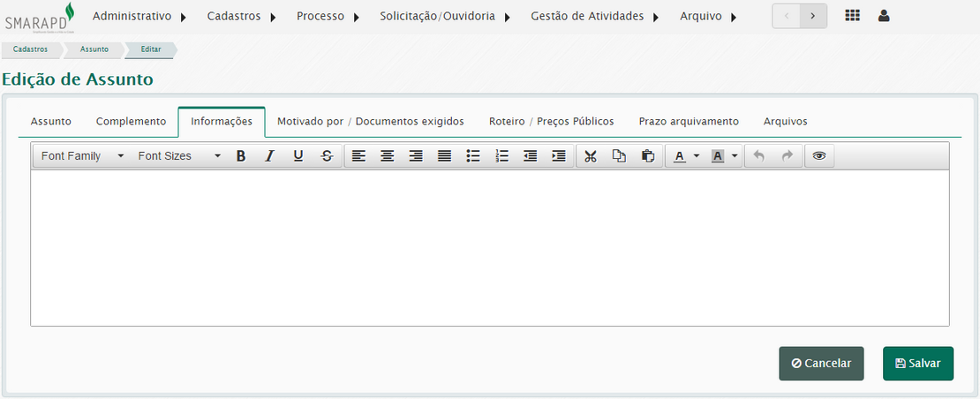Open the Font Family dropdown
The image size is (980, 399).
tap(82, 156)
